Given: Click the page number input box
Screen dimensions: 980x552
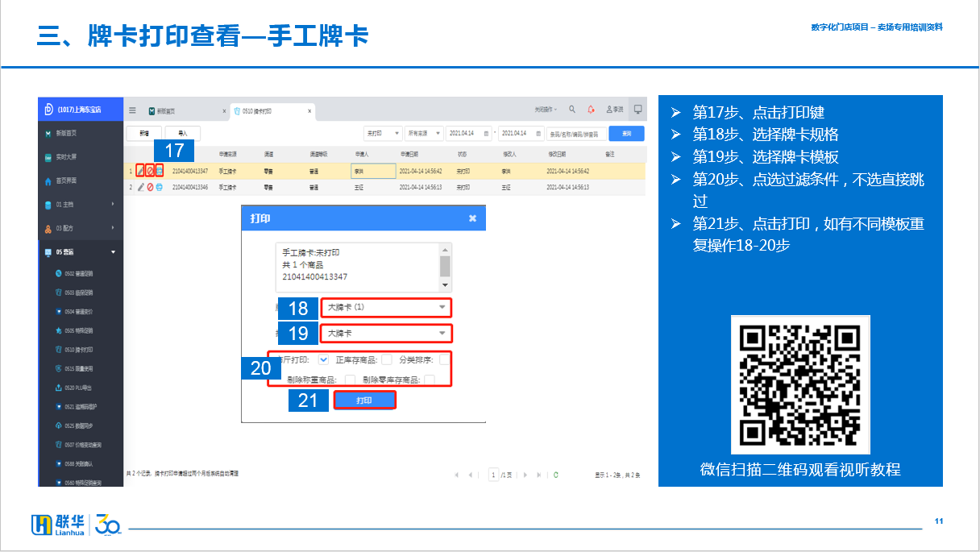Looking at the screenshot, I should 493,475.
